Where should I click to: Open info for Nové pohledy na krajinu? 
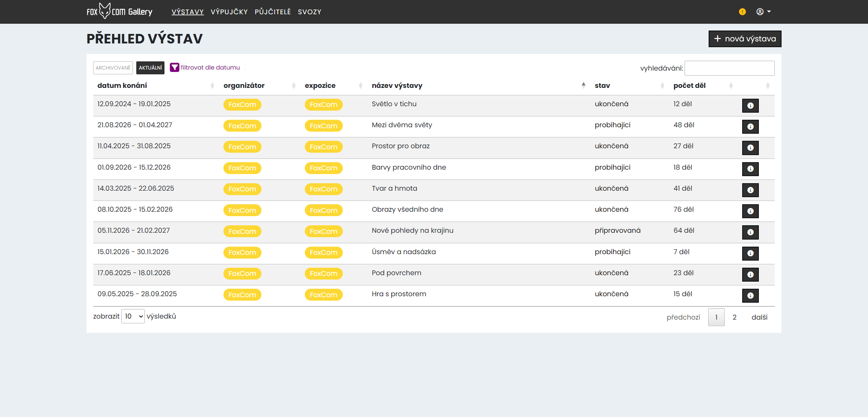750,232
